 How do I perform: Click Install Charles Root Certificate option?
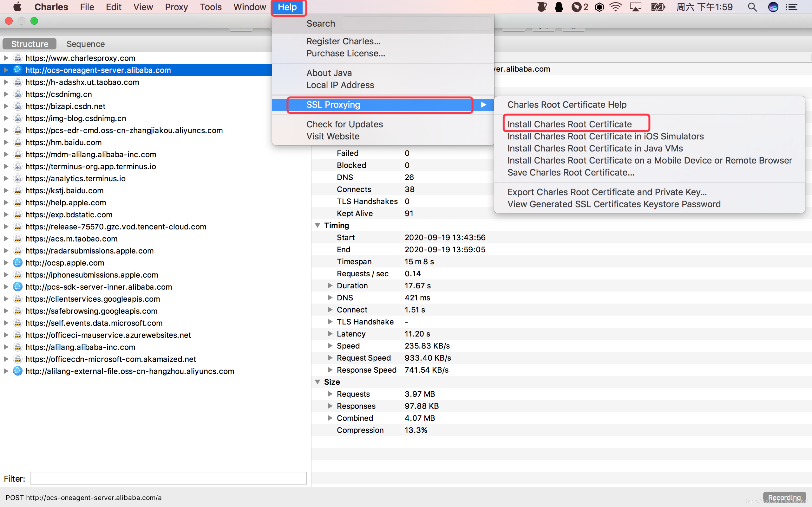[569, 124]
